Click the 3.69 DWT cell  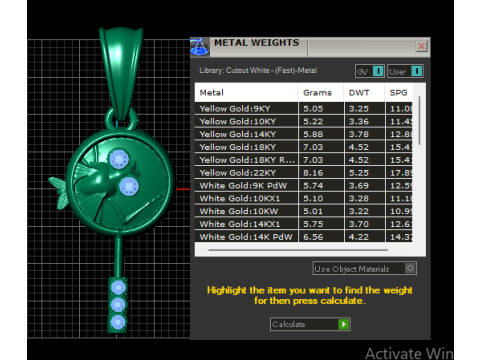coord(364,186)
